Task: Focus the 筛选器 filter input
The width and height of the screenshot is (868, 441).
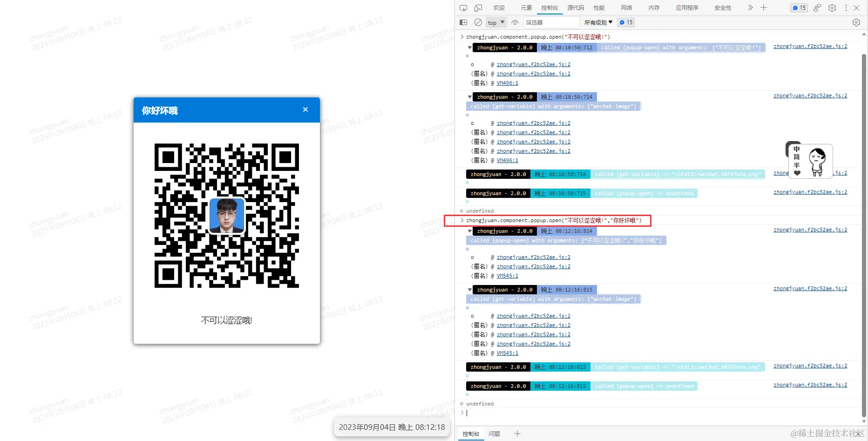Action: [x=551, y=22]
